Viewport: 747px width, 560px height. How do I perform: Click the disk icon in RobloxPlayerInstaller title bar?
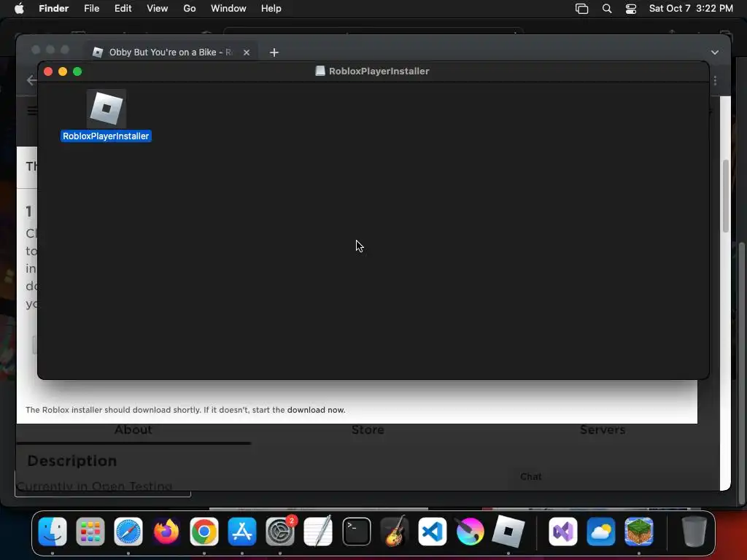click(x=320, y=71)
